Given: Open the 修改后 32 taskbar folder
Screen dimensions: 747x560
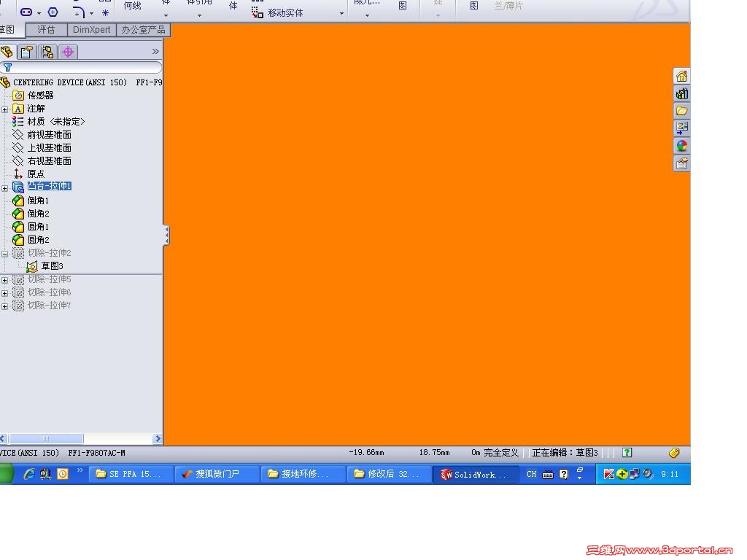Looking at the screenshot, I should (x=389, y=474).
